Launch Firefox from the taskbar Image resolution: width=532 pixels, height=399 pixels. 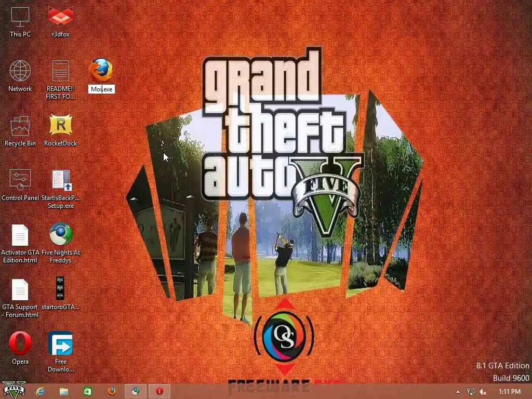tap(111, 392)
